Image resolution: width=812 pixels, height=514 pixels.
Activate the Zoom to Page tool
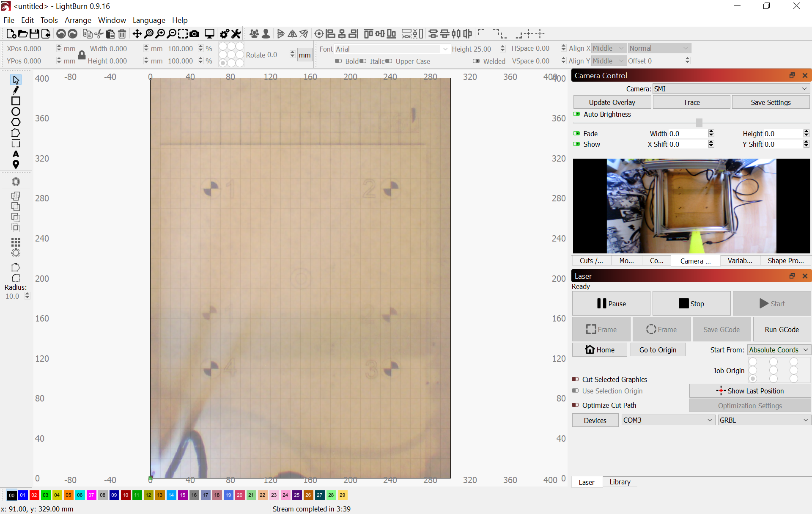148,34
